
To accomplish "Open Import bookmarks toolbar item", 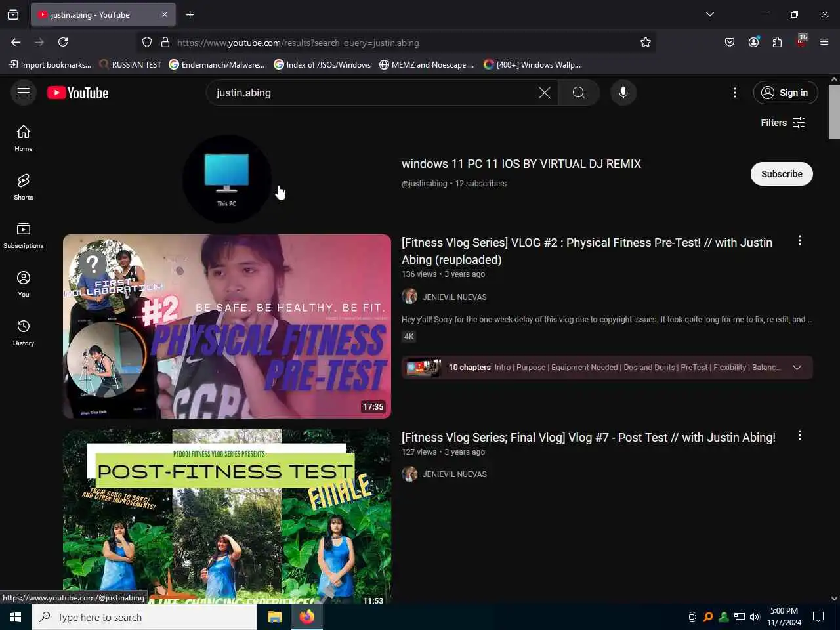I will 50,64.
